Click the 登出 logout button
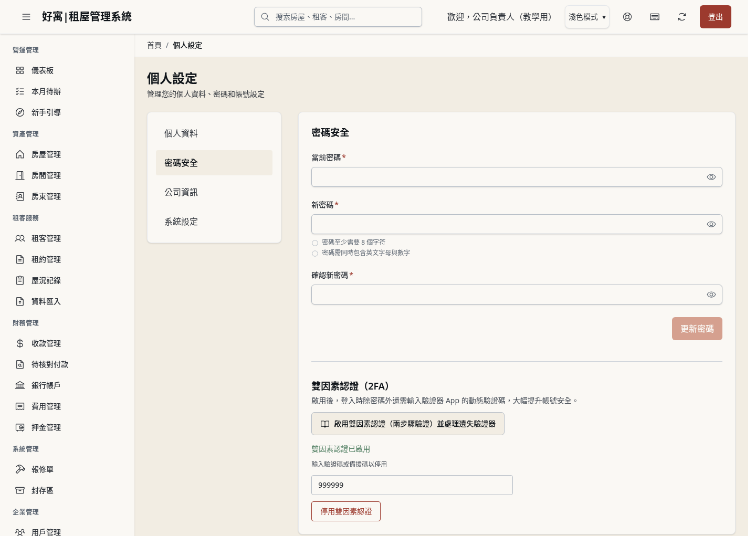The image size is (756, 536). coord(716,17)
